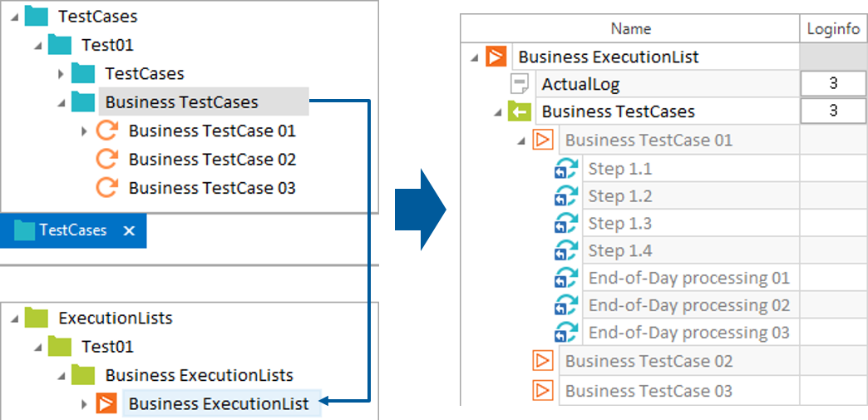Select Business TestCase 03 in left tree

tap(212, 188)
